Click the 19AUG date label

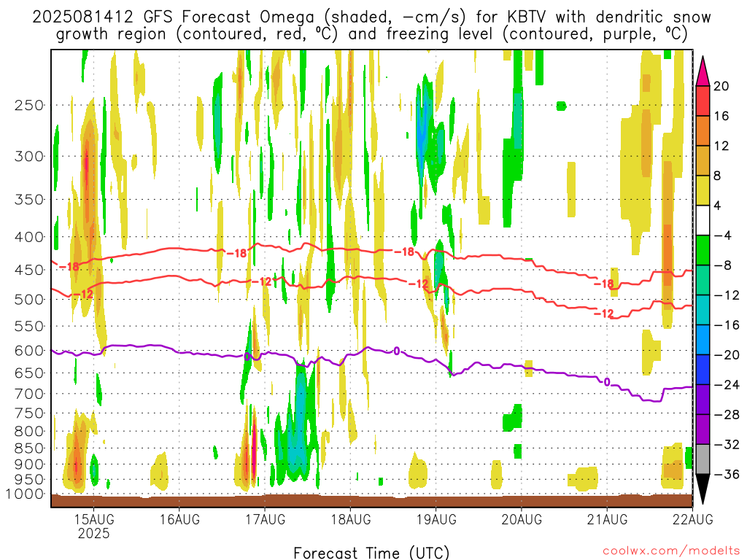436,519
